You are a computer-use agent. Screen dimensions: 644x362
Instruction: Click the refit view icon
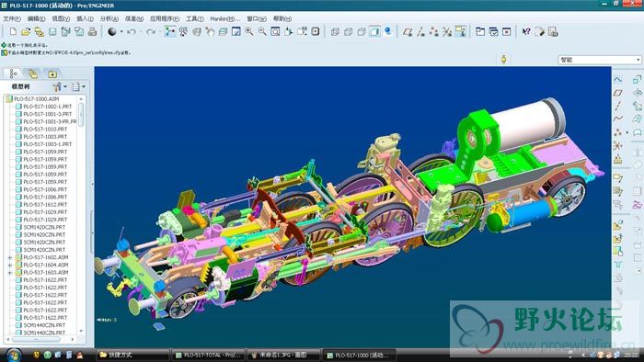point(275,31)
